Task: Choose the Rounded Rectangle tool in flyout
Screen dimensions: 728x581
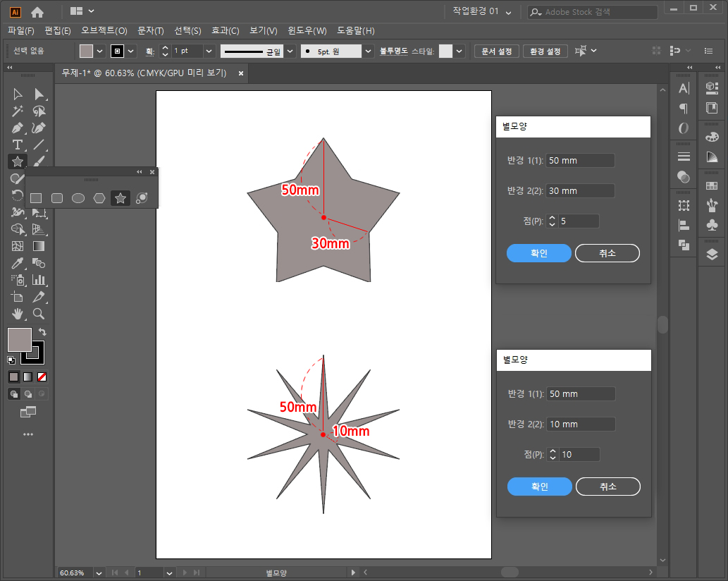Action: click(x=57, y=198)
